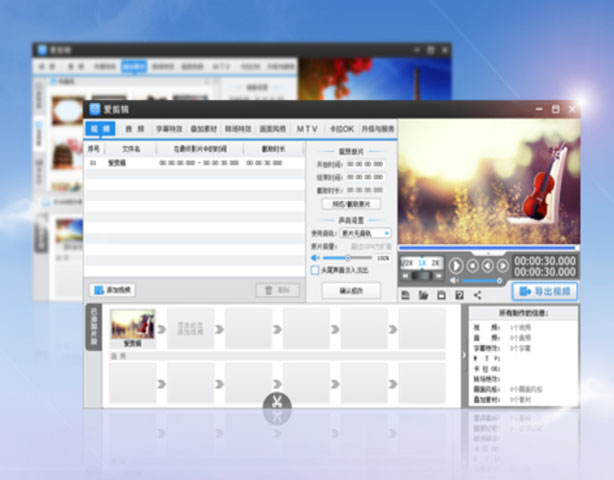Click the scissors icon at the timeline bottom
The height and width of the screenshot is (480, 614).
[x=277, y=402]
